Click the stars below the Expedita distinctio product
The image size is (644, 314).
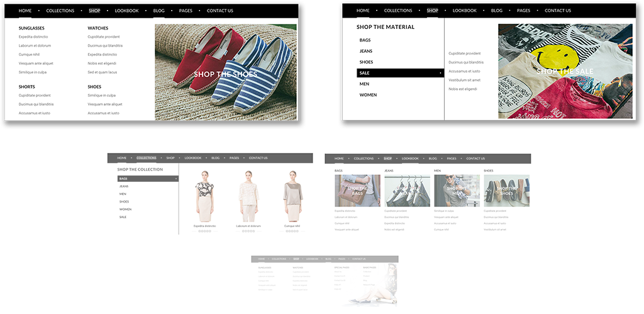(204, 231)
